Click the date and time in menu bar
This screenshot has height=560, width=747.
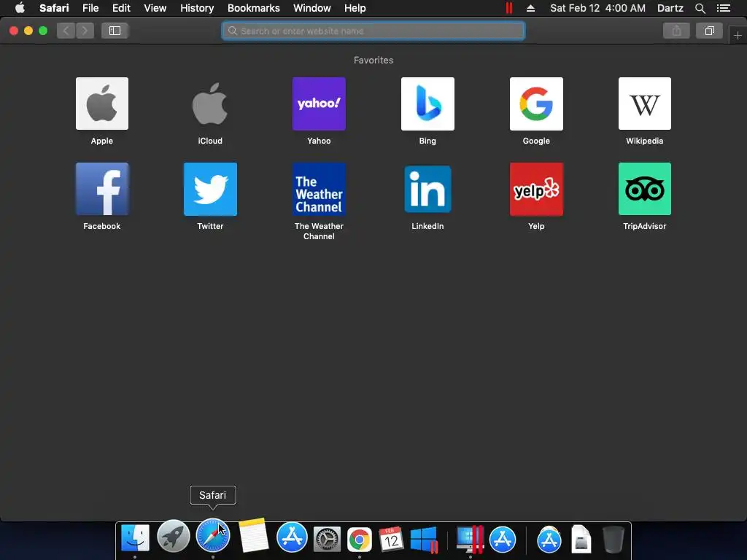(x=597, y=8)
